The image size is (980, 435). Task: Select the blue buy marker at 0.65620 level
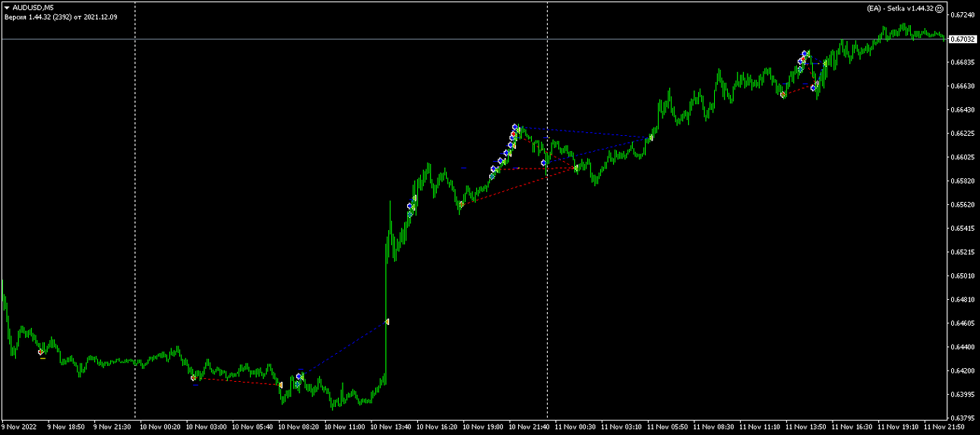click(x=409, y=206)
